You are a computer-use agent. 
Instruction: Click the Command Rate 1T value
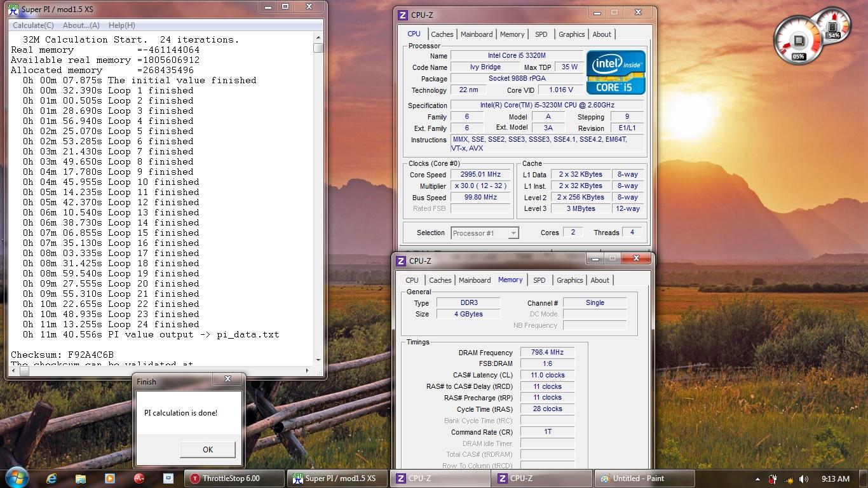click(x=547, y=431)
